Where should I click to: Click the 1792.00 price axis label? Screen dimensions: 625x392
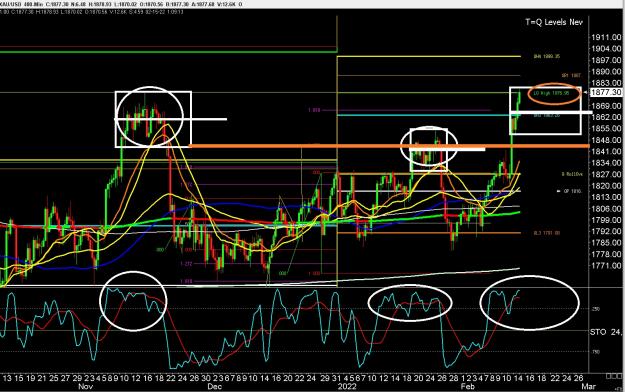[606, 232]
